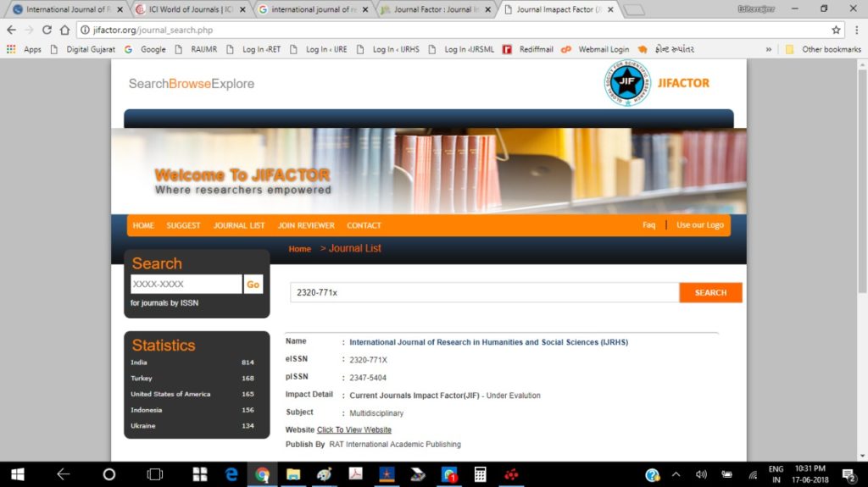Open the Faq link
868x487 pixels.
click(648, 224)
